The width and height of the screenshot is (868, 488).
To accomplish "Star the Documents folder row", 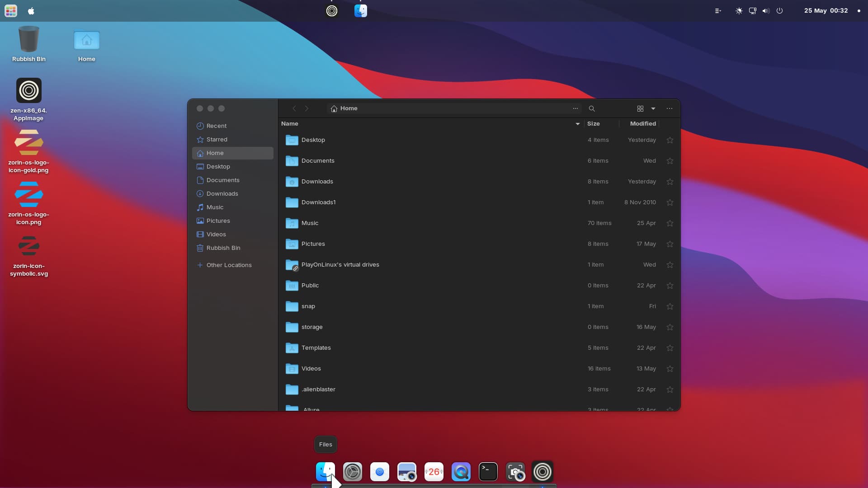I will [x=670, y=161].
